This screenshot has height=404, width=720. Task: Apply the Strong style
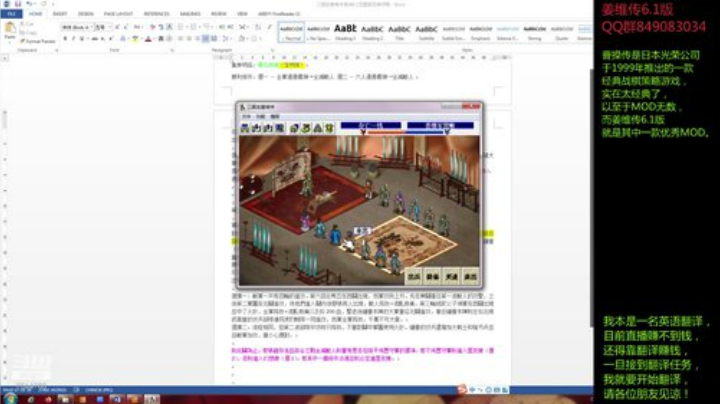[534, 32]
